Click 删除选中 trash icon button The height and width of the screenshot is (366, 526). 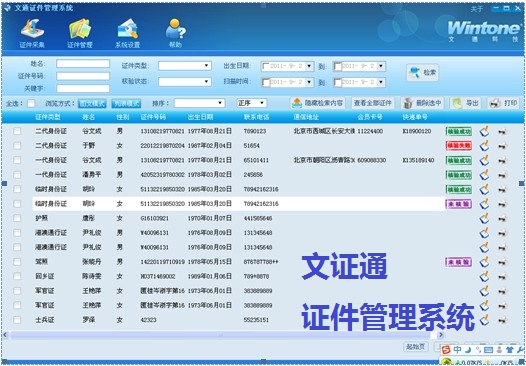pyautogui.click(x=423, y=103)
